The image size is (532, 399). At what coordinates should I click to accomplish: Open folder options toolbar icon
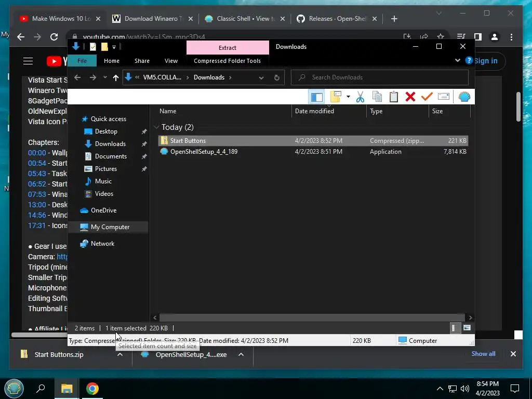[x=335, y=97]
